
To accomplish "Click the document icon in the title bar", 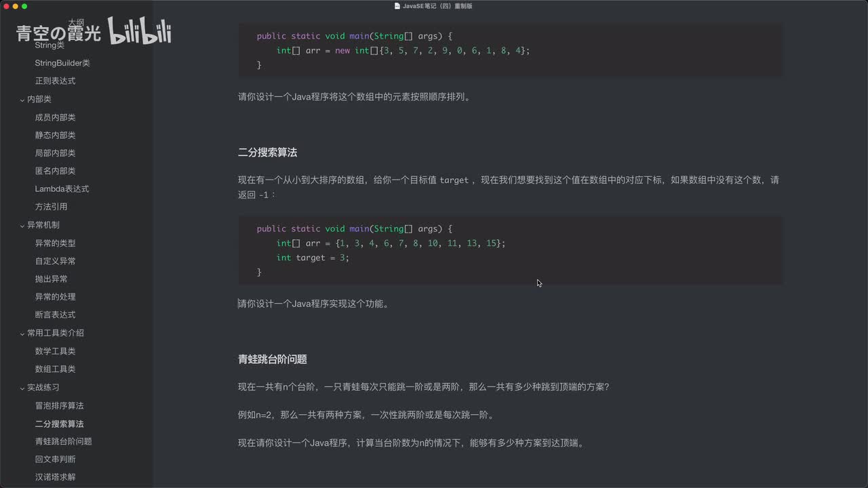I will click(397, 5).
